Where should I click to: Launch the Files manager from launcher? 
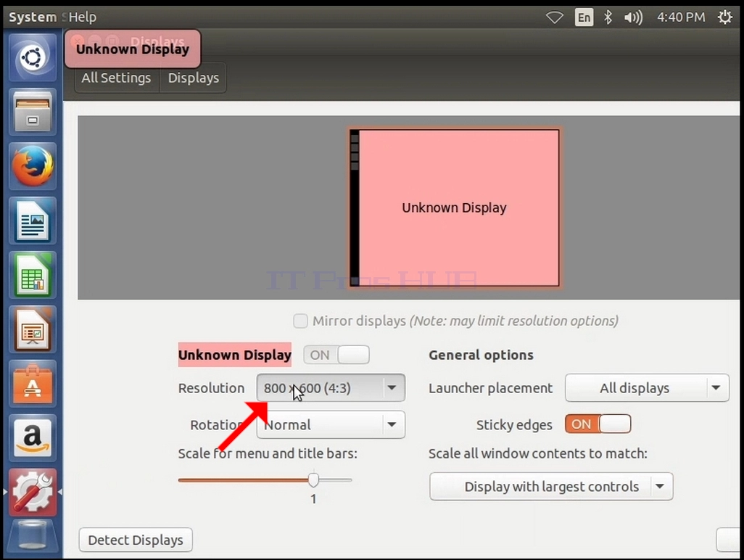coord(32,112)
